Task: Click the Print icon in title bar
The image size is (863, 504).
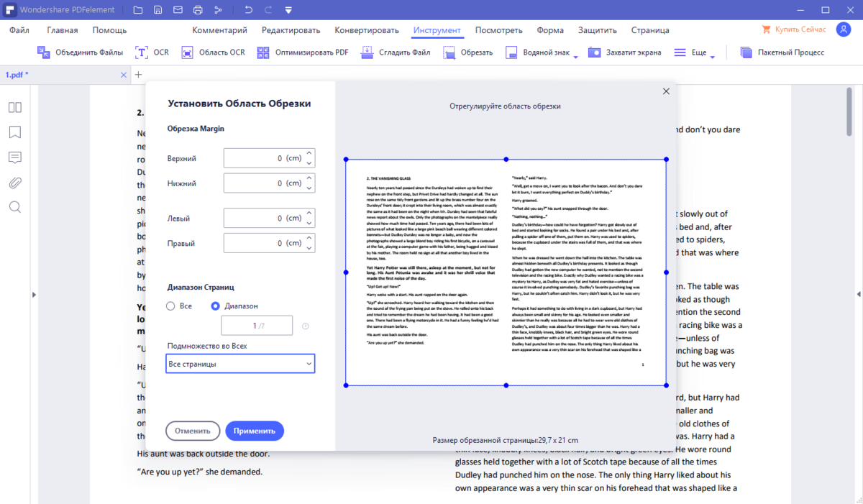Action: (198, 10)
